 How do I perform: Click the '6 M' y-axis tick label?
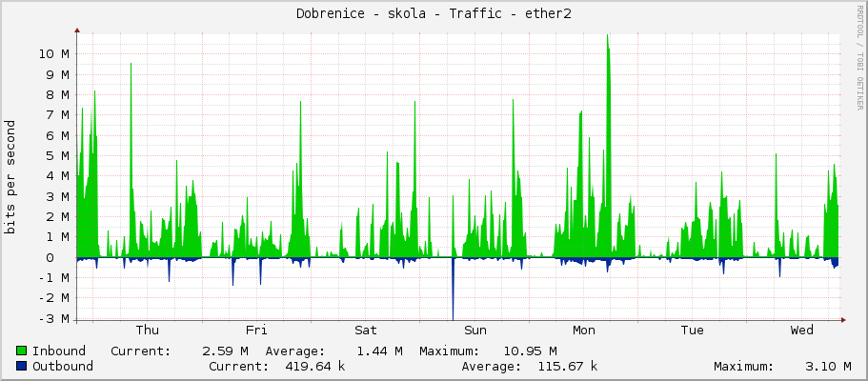click(x=58, y=135)
